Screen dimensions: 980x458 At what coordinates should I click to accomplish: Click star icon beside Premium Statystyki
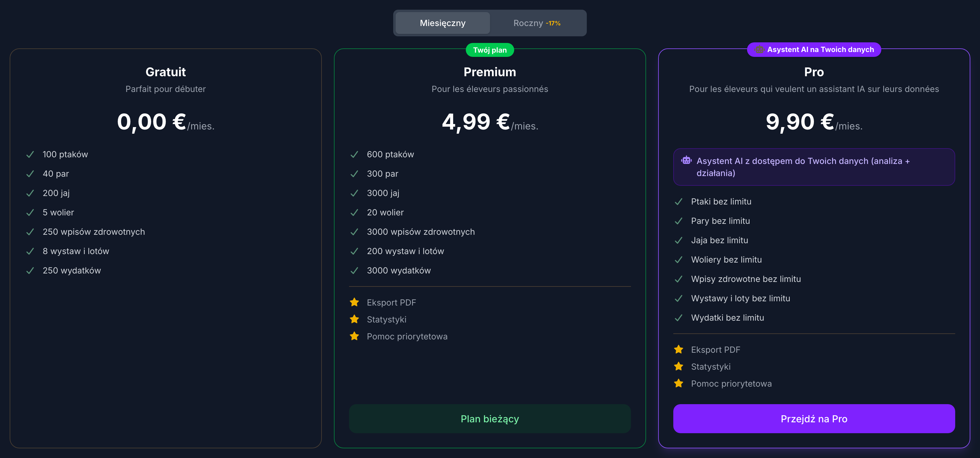pos(354,319)
